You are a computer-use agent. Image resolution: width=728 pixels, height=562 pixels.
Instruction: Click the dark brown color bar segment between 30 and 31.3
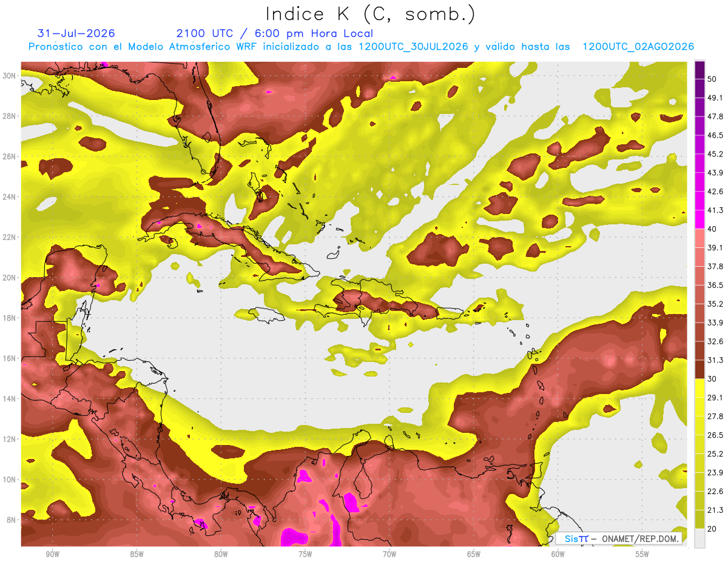[x=699, y=369]
